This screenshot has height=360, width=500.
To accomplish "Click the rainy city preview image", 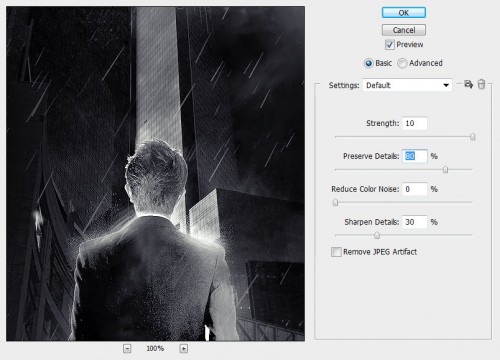I will point(155,174).
